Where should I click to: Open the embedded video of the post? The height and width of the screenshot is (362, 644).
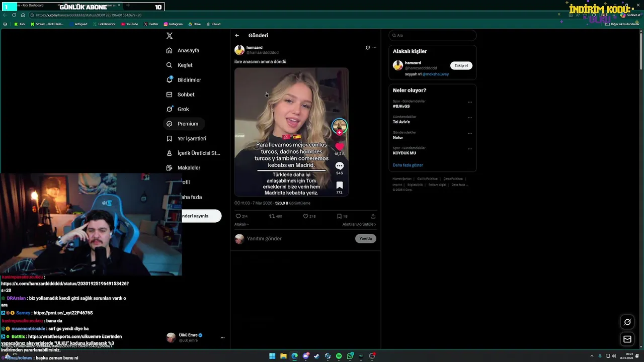coord(291,132)
